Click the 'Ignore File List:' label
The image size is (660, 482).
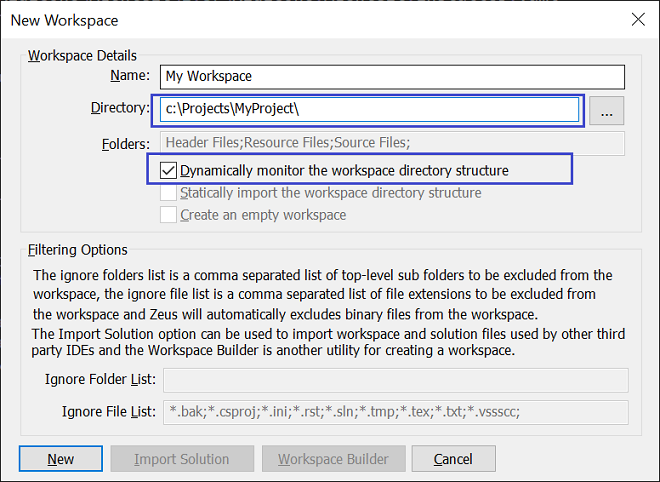pos(109,411)
